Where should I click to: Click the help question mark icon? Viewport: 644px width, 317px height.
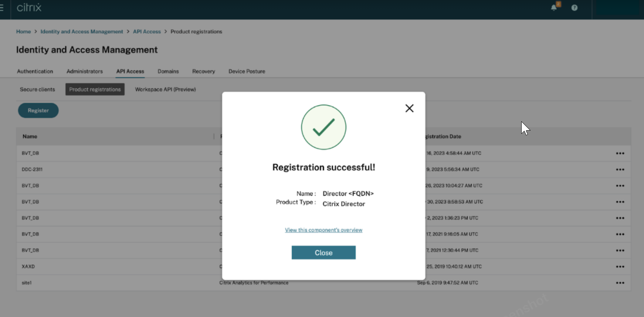(574, 8)
